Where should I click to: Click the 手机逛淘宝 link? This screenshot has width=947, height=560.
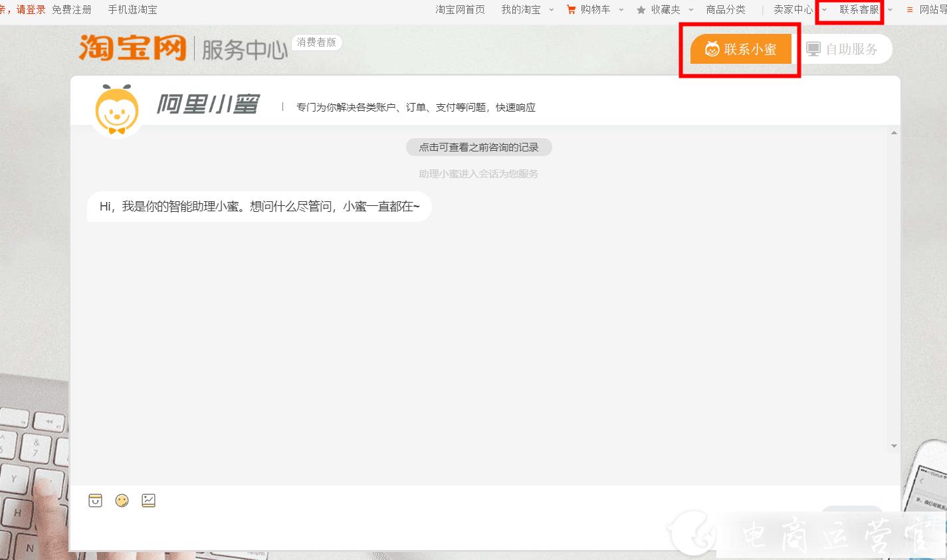(x=133, y=10)
